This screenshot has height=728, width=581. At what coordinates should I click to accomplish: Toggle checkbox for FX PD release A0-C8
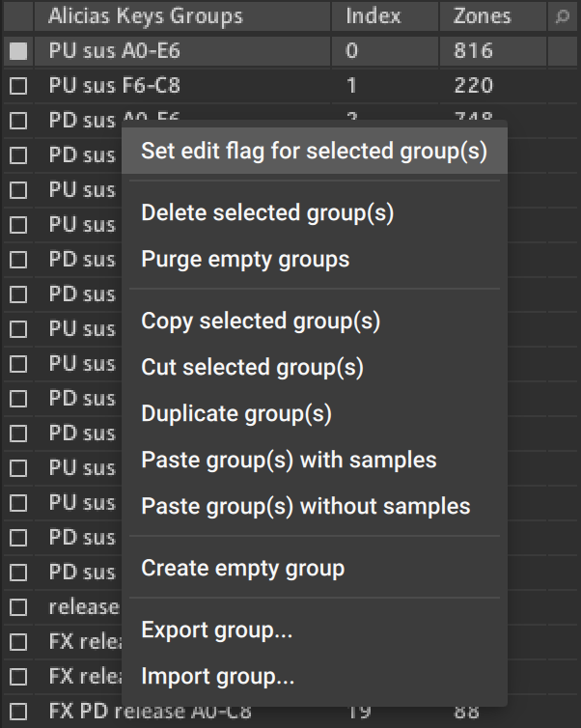point(17,712)
